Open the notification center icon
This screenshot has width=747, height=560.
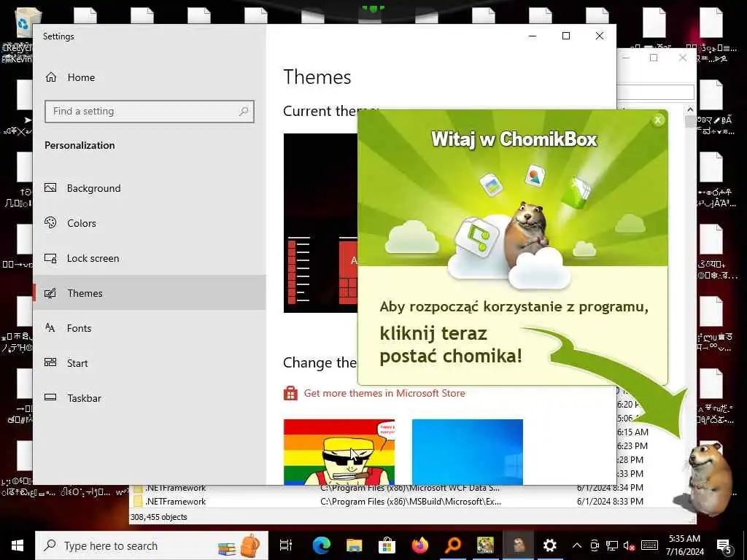click(x=724, y=547)
